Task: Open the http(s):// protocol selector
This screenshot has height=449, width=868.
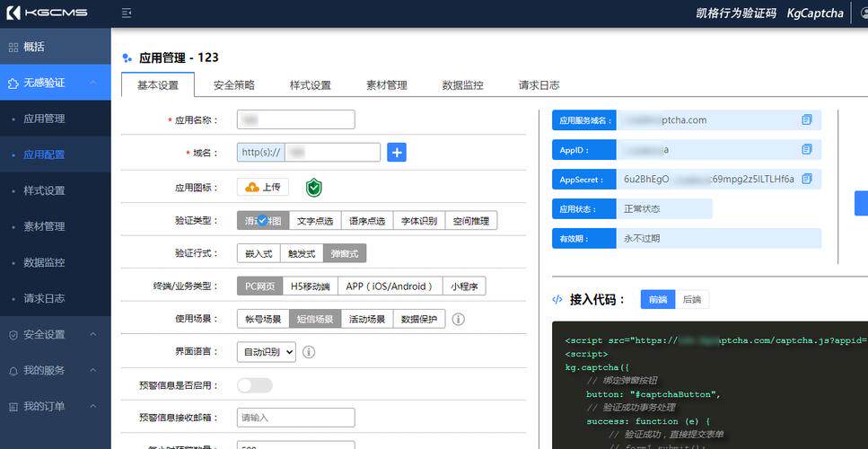Action: pos(260,153)
